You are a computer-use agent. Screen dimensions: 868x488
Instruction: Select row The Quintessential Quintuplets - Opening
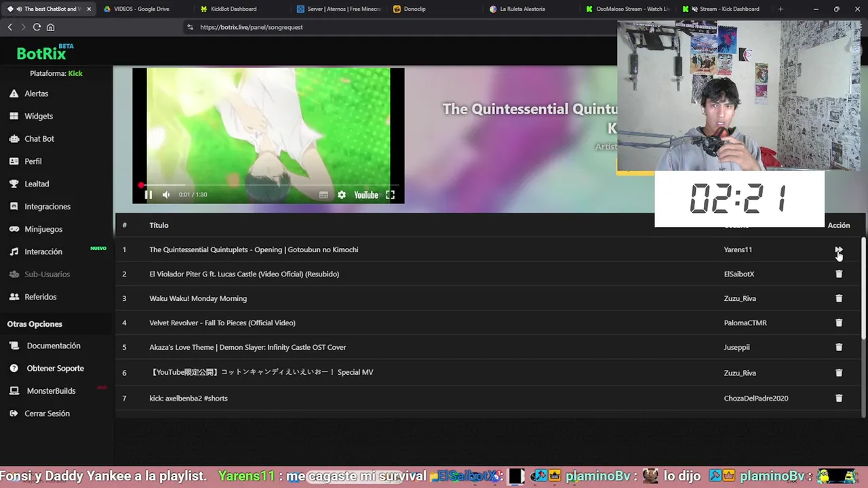coord(488,249)
